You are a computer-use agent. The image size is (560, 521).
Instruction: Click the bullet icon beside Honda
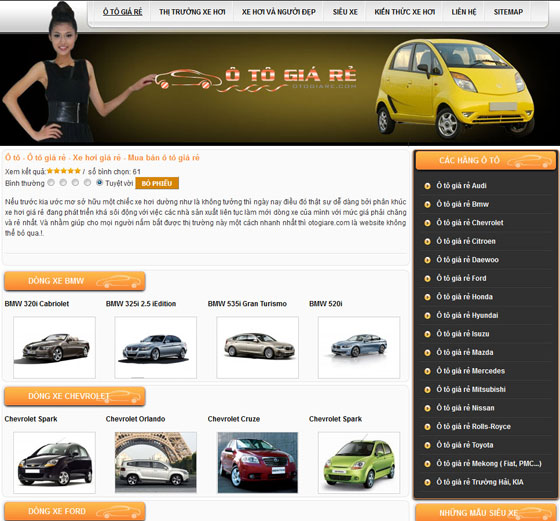click(x=427, y=297)
